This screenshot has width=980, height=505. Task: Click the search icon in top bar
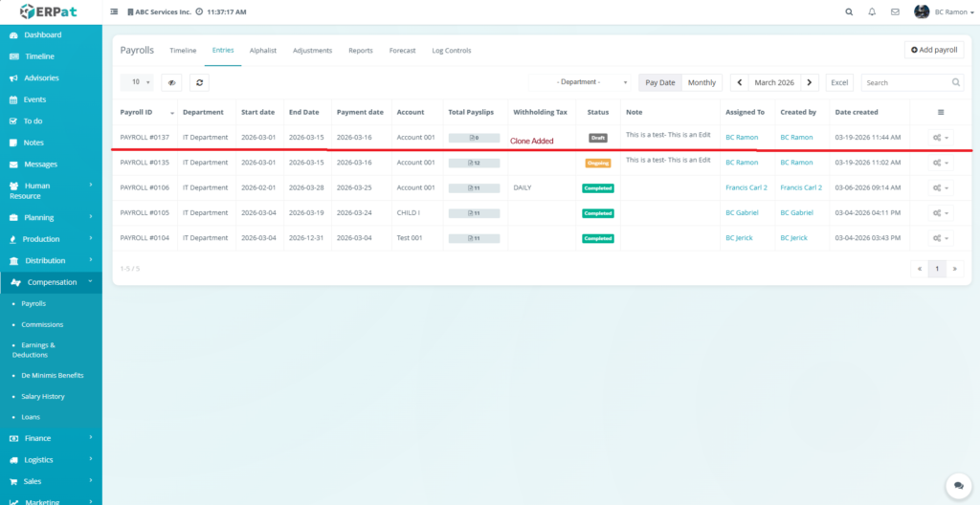coord(849,11)
